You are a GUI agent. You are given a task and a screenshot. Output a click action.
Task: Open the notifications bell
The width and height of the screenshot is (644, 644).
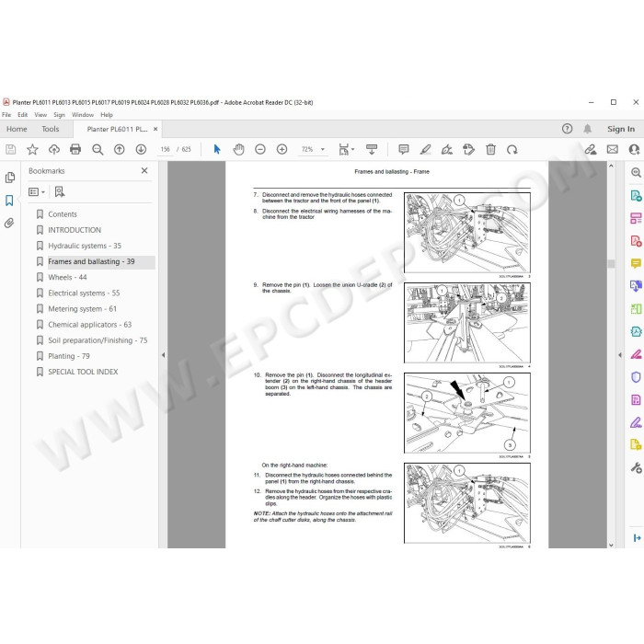[x=588, y=129]
